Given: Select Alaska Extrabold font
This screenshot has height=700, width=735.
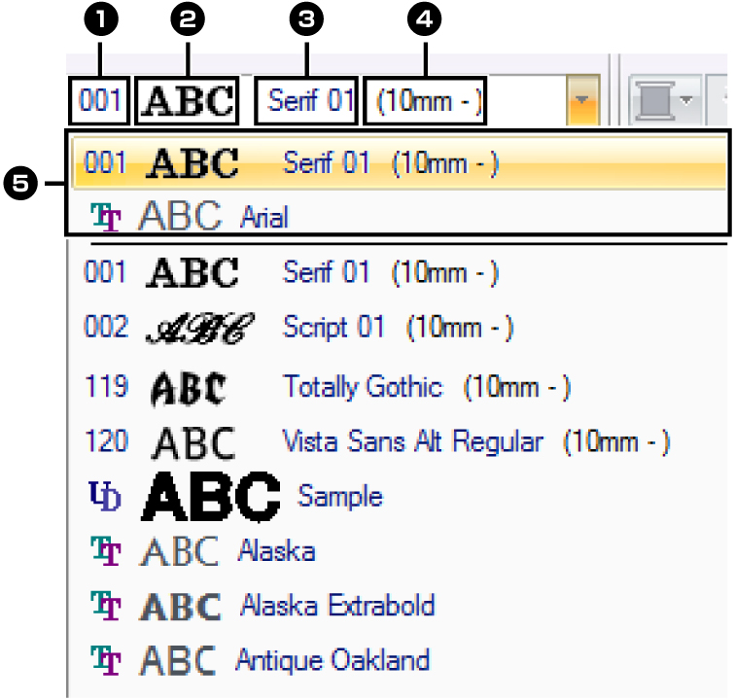Looking at the screenshot, I should point(398,606).
